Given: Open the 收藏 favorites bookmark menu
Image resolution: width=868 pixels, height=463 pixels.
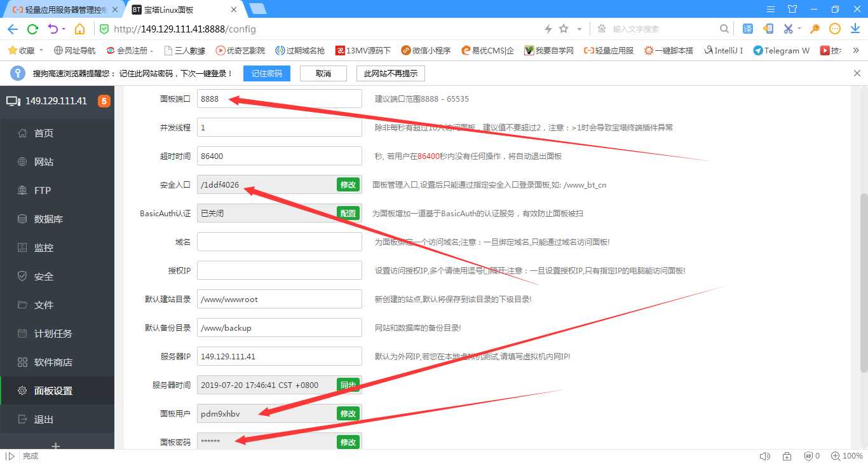Looking at the screenshot, I should pos(25,50).
